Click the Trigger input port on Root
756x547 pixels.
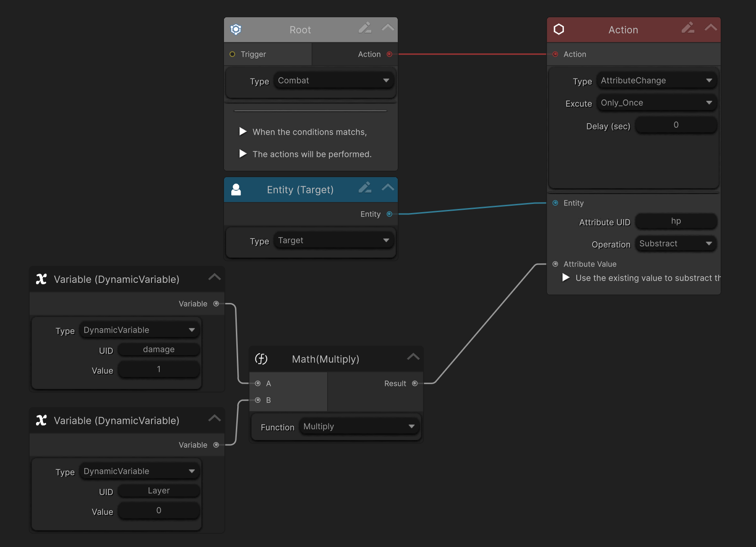(232, 54)
